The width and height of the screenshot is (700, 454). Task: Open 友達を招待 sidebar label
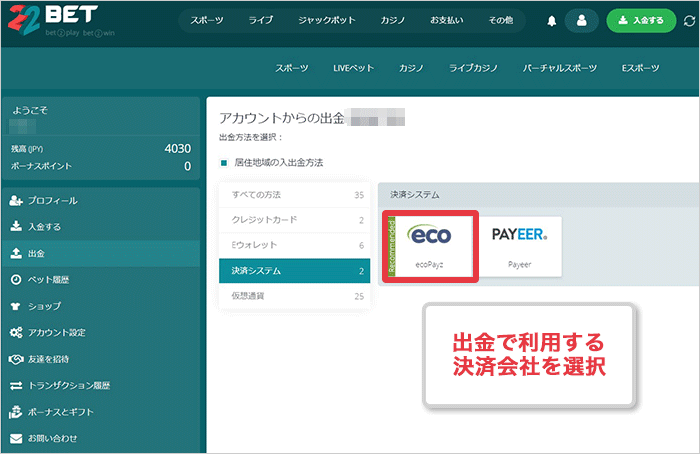(x=48, y=359)
